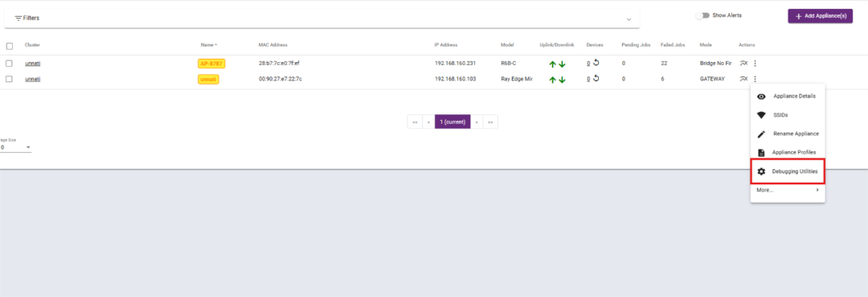This screenshot has height=297, width=868.
Task: Select the checkbox for AP-8787 row
Action: (x=10, y=63)
